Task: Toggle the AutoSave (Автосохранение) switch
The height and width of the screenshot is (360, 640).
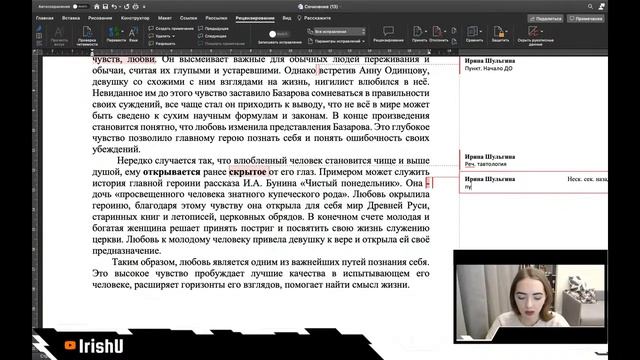Action: 80,7
